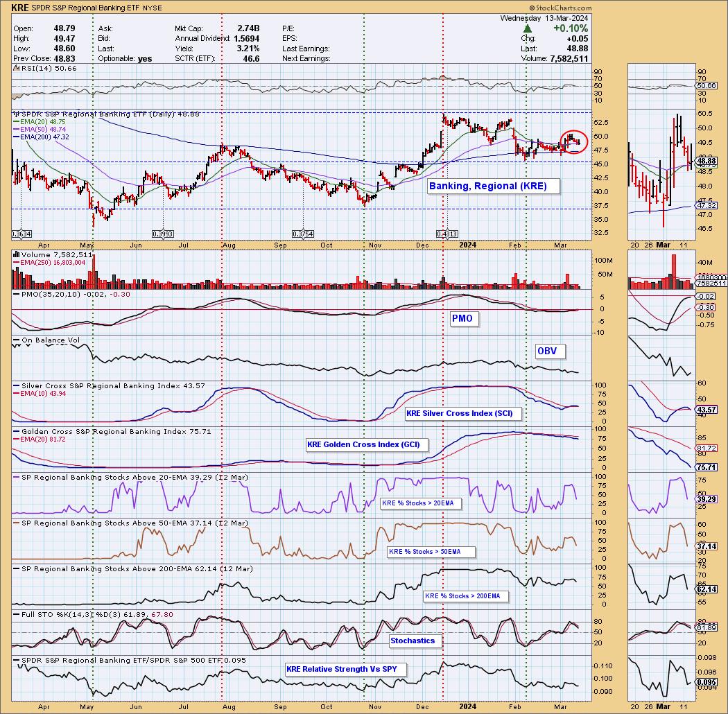Click the green up-triangle change indicator
Viewport: 728px width, 714px height.
[x=528, y=29]
